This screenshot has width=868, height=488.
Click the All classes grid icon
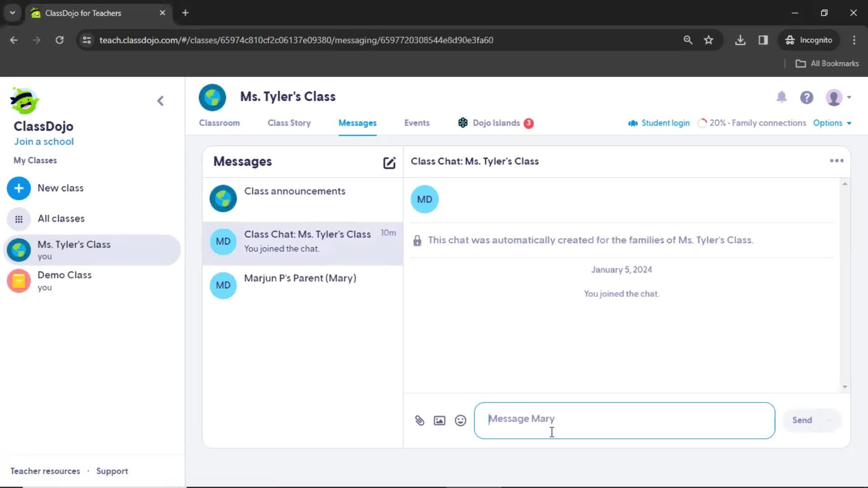[19, 219]
